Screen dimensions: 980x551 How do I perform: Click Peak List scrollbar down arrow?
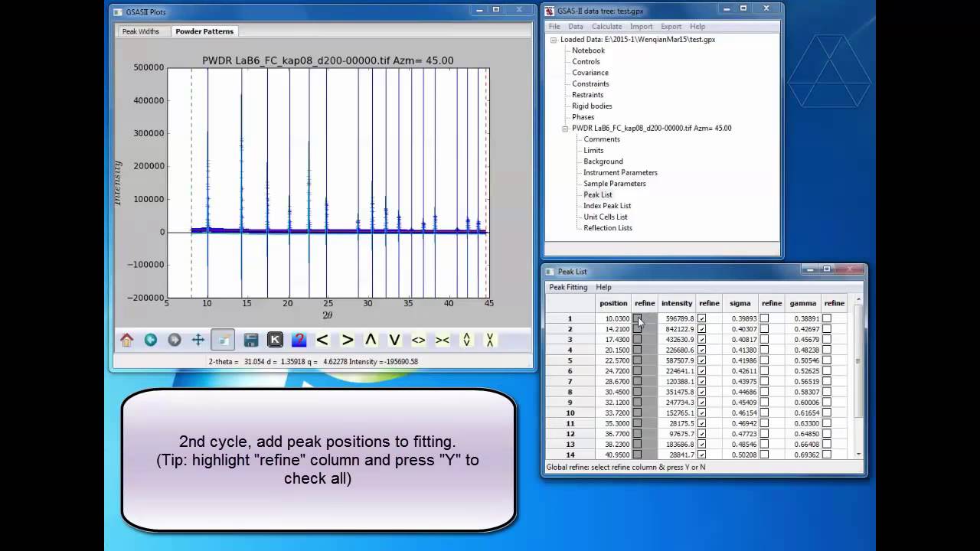pyautogui.click(x=858, y=455)
